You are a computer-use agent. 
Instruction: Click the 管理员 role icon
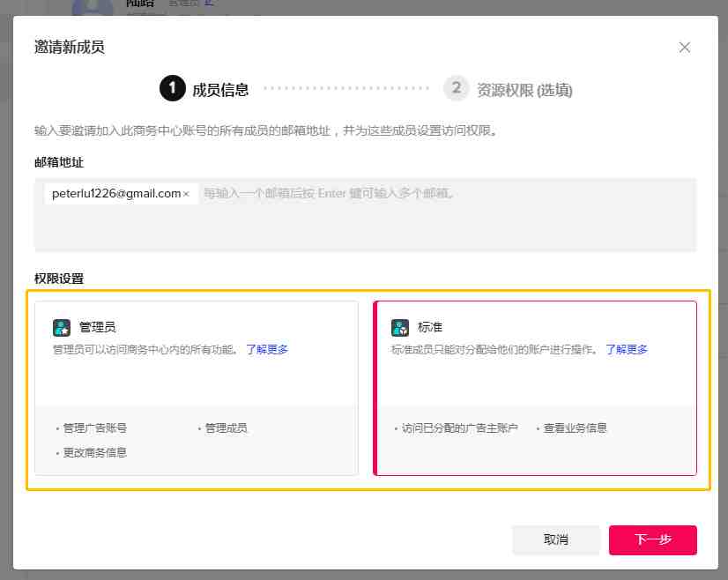(62, 328)
